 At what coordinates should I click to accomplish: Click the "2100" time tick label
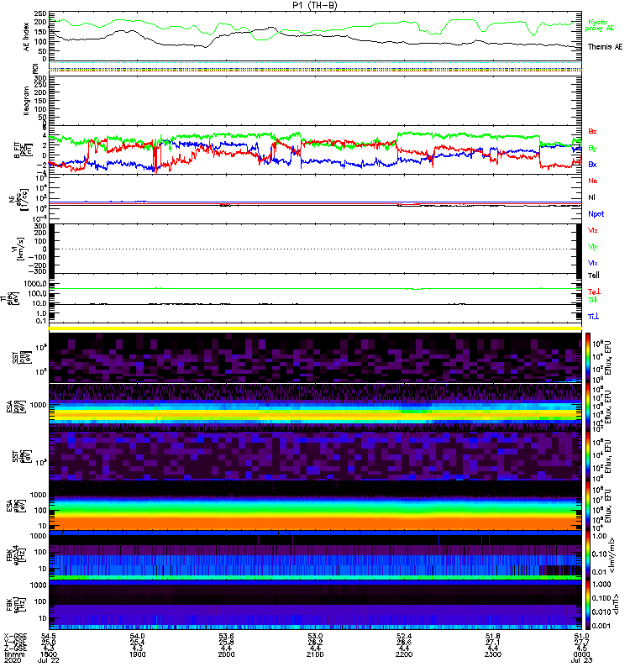(315, 654)
